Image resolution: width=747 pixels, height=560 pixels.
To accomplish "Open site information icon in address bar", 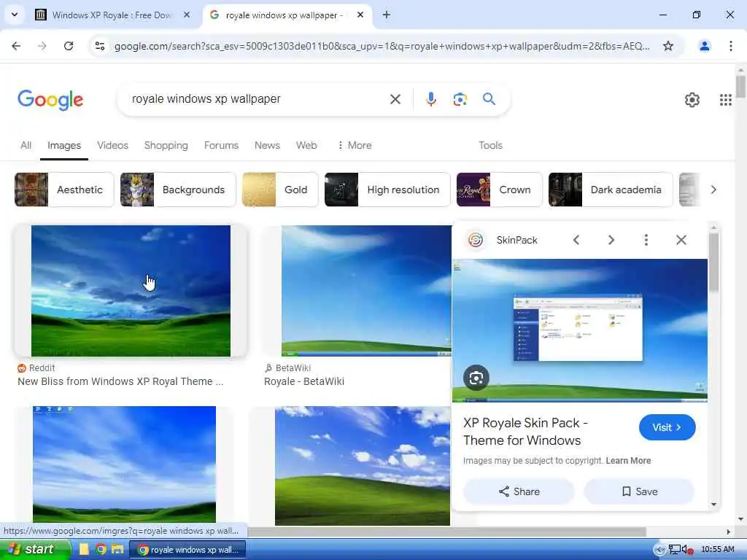I will pyautogui.click(x=100, y=46).
